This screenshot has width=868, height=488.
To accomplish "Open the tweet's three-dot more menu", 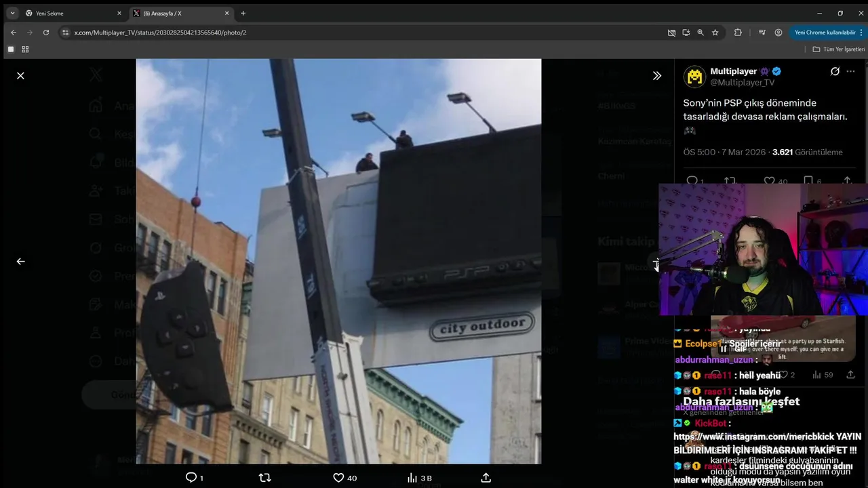I will (851, 71).
